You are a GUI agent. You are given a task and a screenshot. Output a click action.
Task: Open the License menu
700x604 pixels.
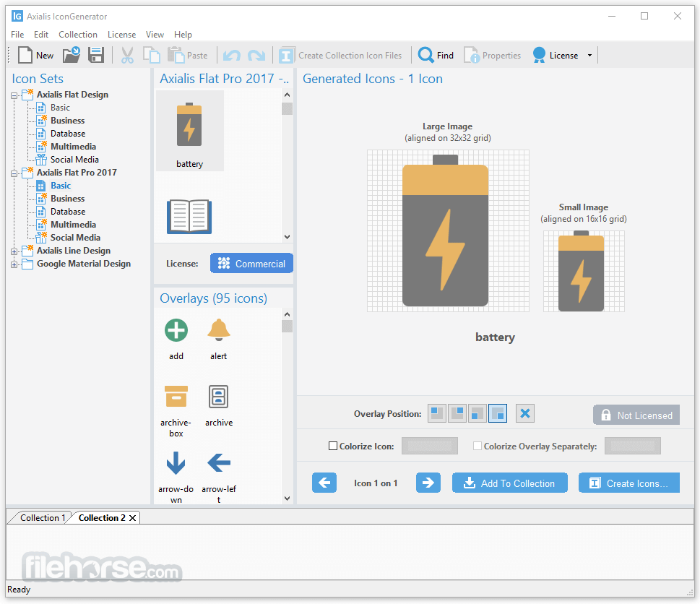pyautogui.click(x=121, y=35)
